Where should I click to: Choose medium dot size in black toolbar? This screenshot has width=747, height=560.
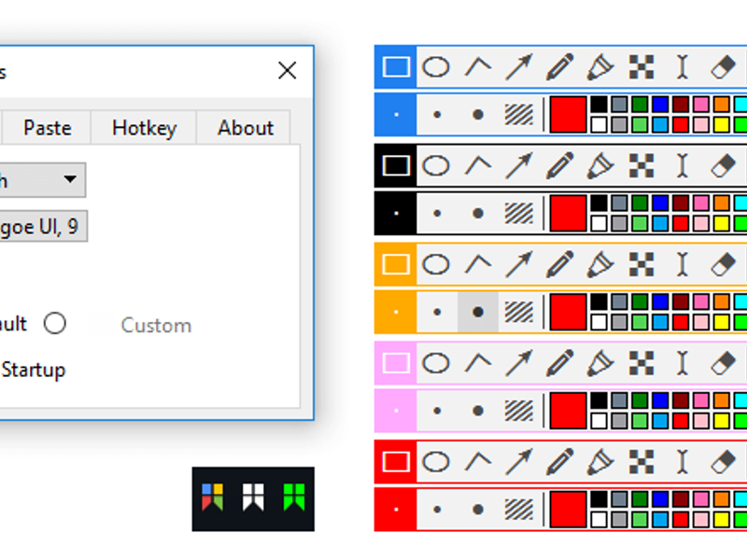pos(437,214)
